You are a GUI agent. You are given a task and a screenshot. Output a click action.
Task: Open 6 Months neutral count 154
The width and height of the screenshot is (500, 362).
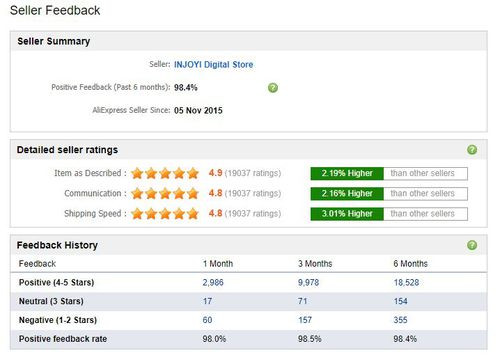click(x=400, y=301)
